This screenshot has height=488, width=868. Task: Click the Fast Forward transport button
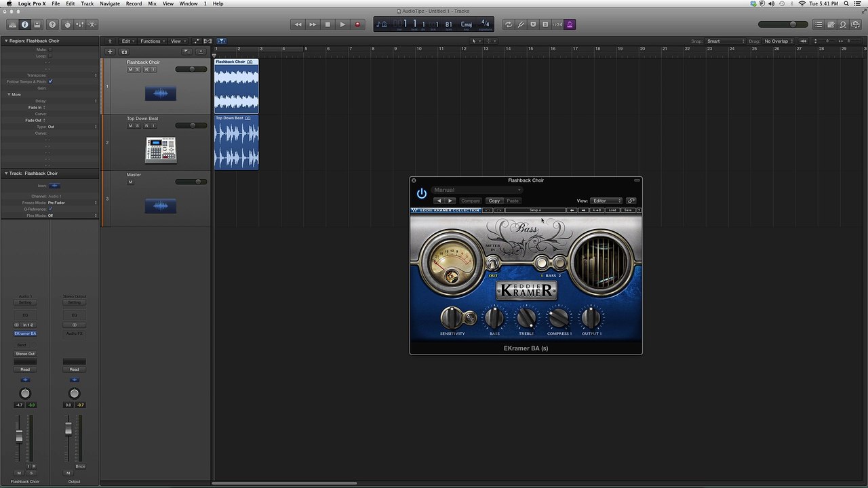(313, 24)
